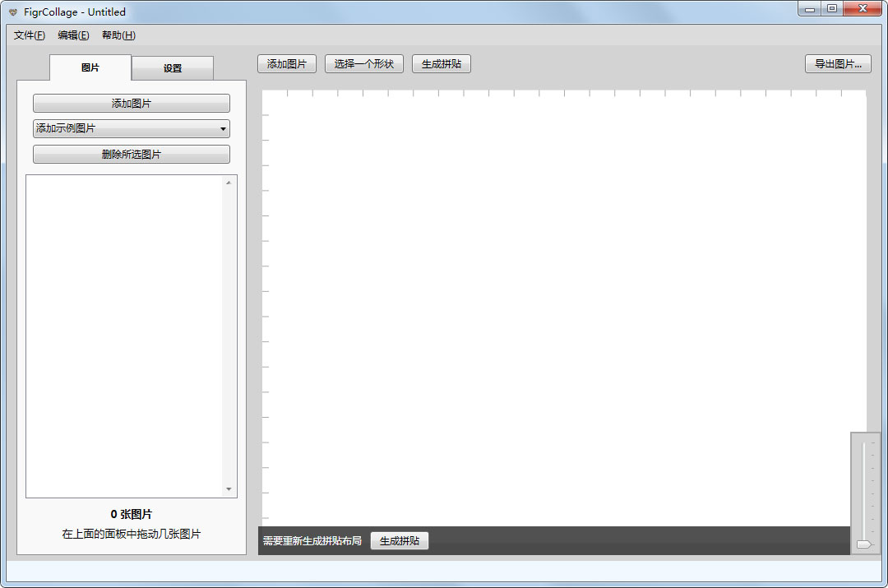The width and height of the screenshot is (888, 588).
Task: Switch to the 图片 tab
Action: (90, 67)
